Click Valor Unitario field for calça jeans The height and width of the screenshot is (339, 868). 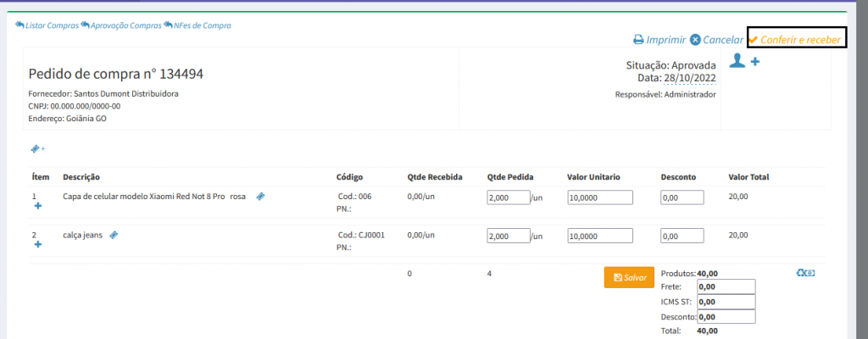[x=601, y=236]
